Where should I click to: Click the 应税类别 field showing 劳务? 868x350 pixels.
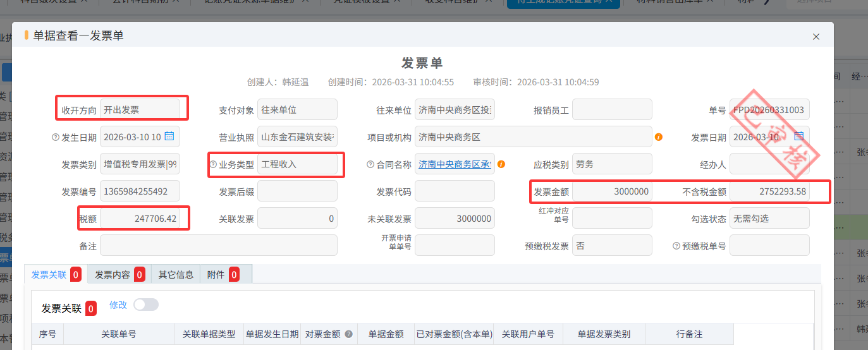612,164
